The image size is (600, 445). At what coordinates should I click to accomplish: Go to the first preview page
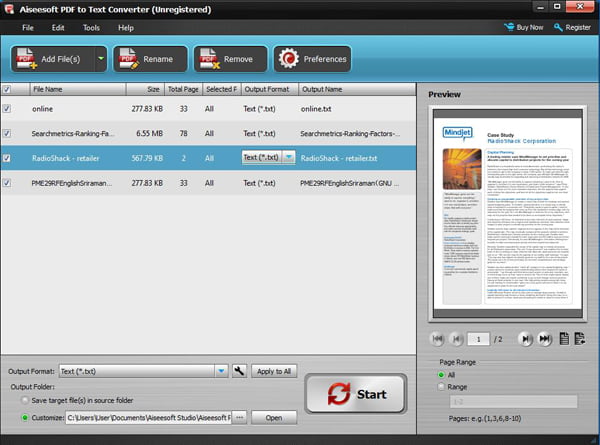437,339
